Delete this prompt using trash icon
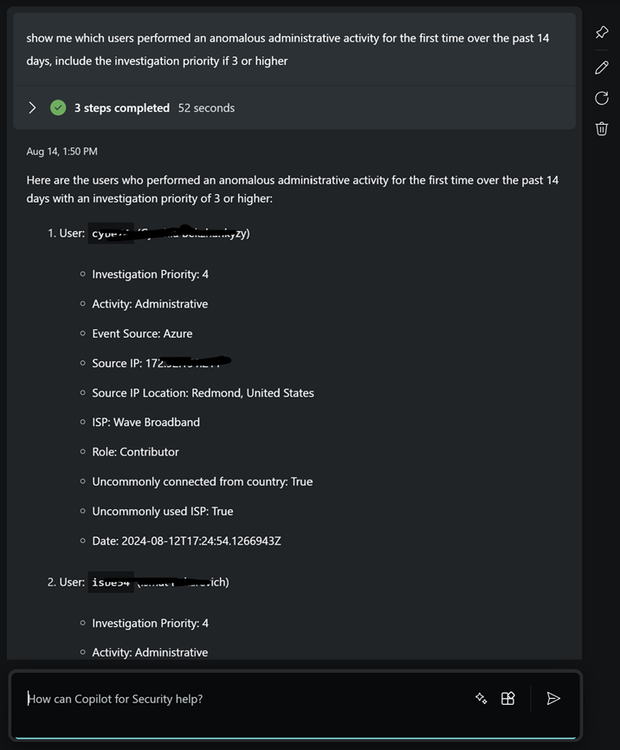Image resolution: width=620 pixels, height=750 pixels. 601,128
